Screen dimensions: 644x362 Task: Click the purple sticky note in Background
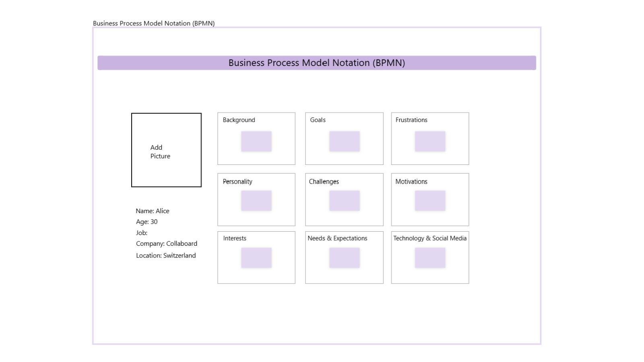coord(256,141)
